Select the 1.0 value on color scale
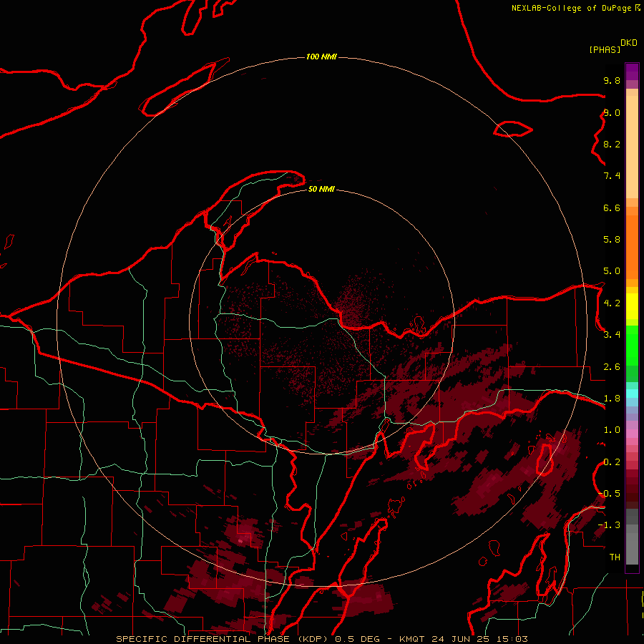 612,430
